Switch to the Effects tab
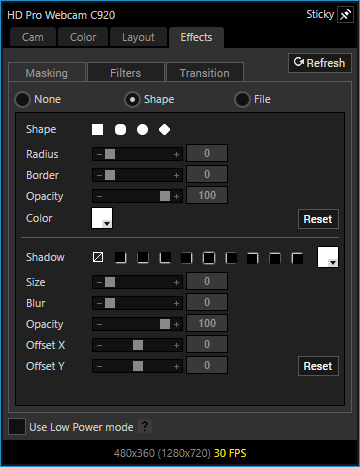The width and height of the screenshot is (360, 467). tap(196, 37)
